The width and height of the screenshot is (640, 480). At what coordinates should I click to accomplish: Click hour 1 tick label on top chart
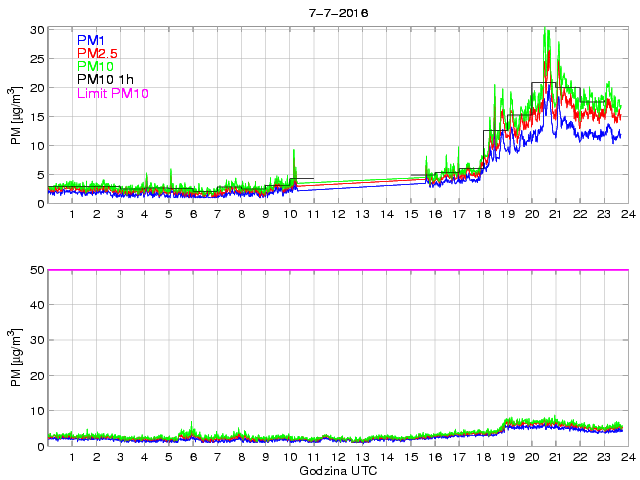click(x=73, y=214)
